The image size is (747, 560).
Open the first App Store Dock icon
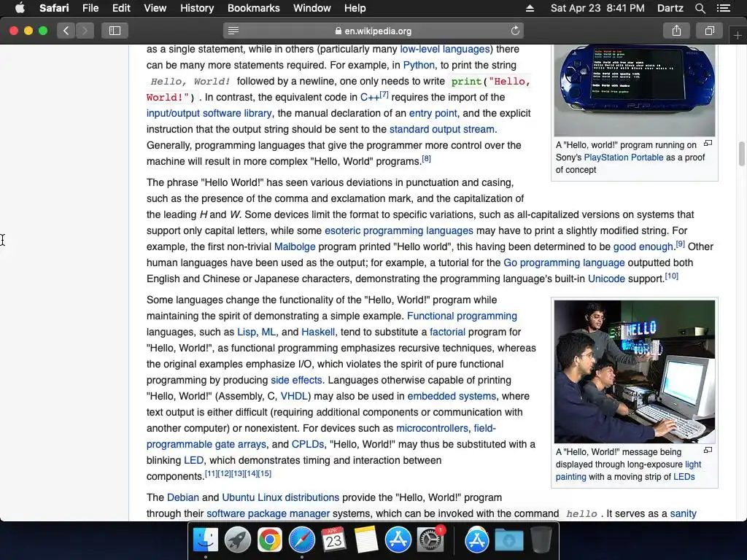coord(398,540)
